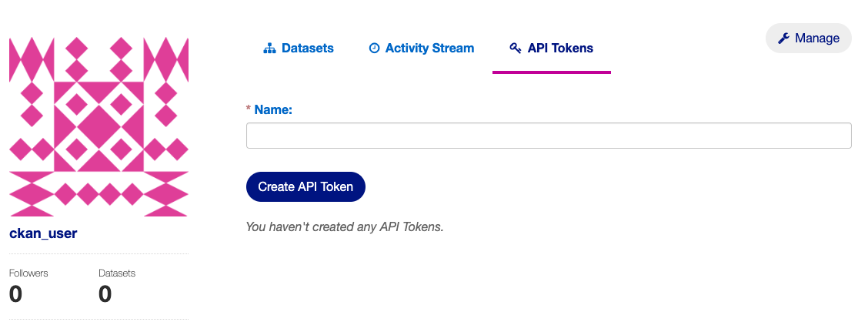868x322 pixels.
Task: Click the ckan_user username heading
Action: pos(43,233)
